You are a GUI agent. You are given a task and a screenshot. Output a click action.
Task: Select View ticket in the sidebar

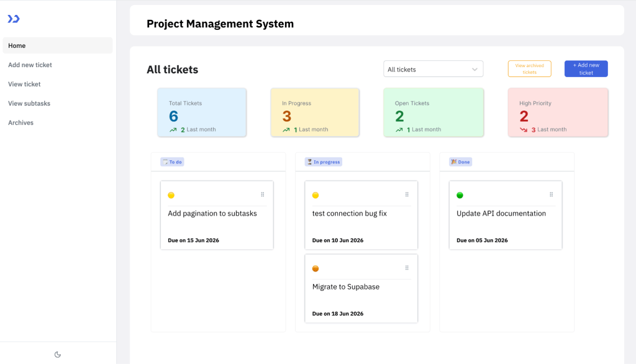point(24,84)
